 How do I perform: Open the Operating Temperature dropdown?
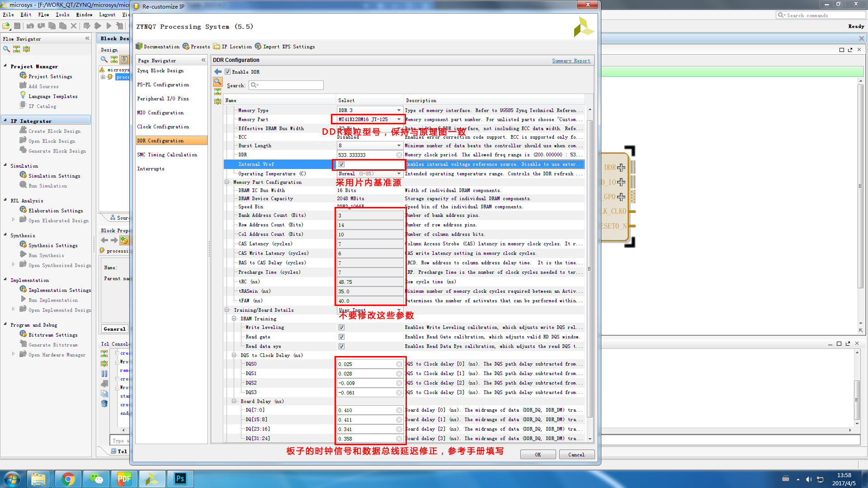(x=369, y=174)
